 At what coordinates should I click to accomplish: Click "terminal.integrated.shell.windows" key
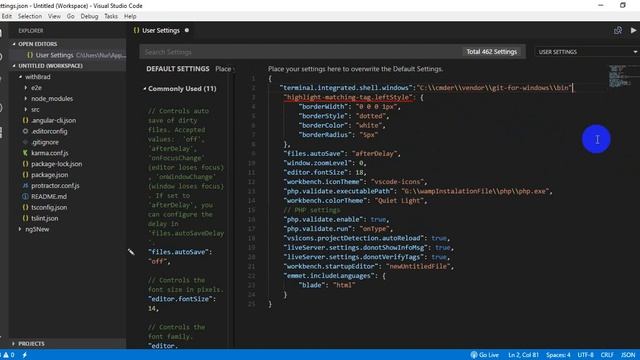347,87
